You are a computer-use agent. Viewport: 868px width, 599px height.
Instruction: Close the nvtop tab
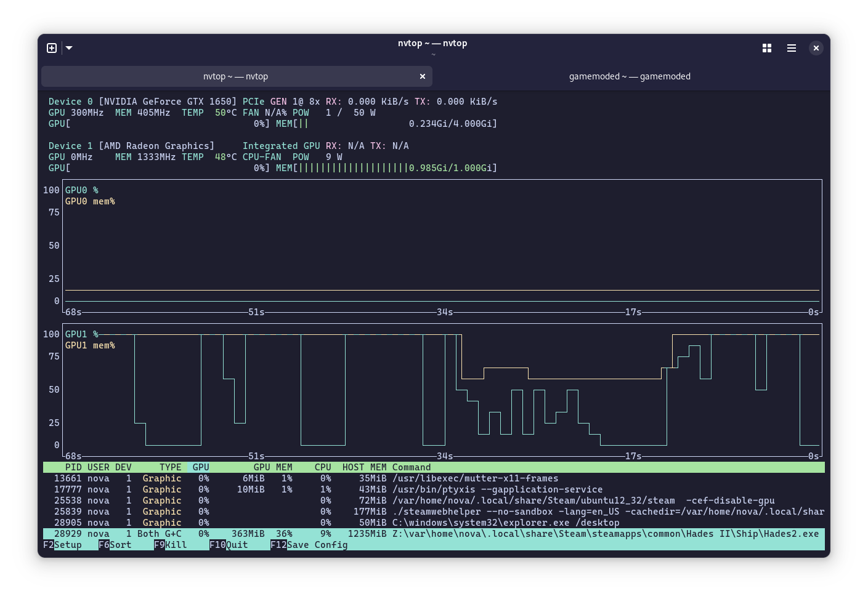coord(423,76)
